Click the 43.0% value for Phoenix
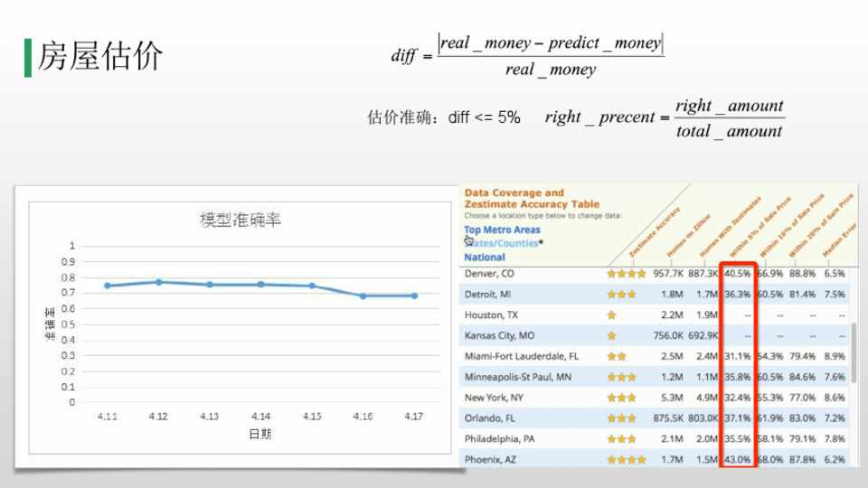Screen dimensions: 868x488 [x=738, y=459]
